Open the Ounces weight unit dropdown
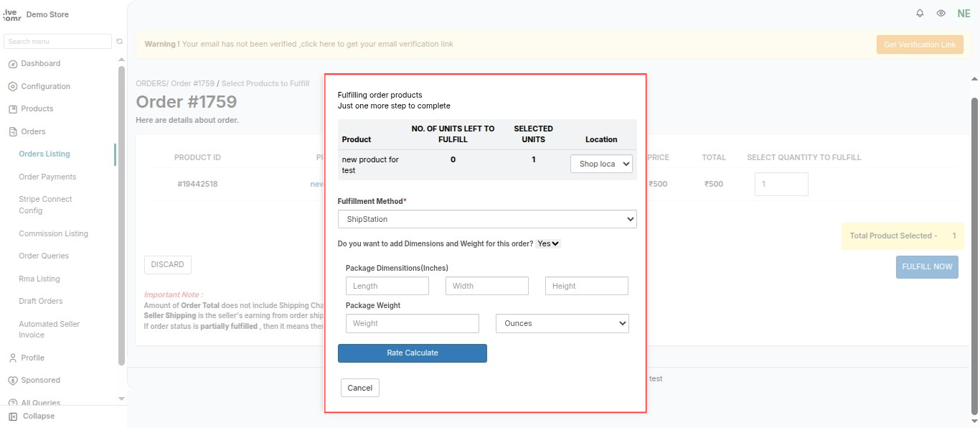Screen dimensions: 980x428 pyautogui.click(x=562, y=323)
